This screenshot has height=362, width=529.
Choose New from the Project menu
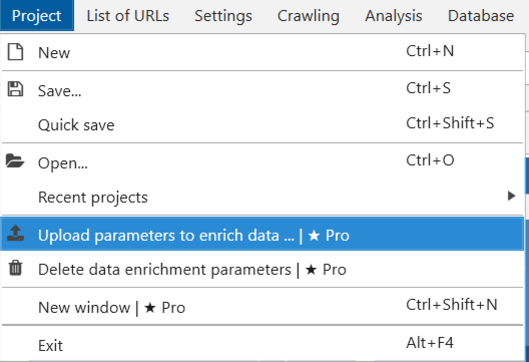262,52
